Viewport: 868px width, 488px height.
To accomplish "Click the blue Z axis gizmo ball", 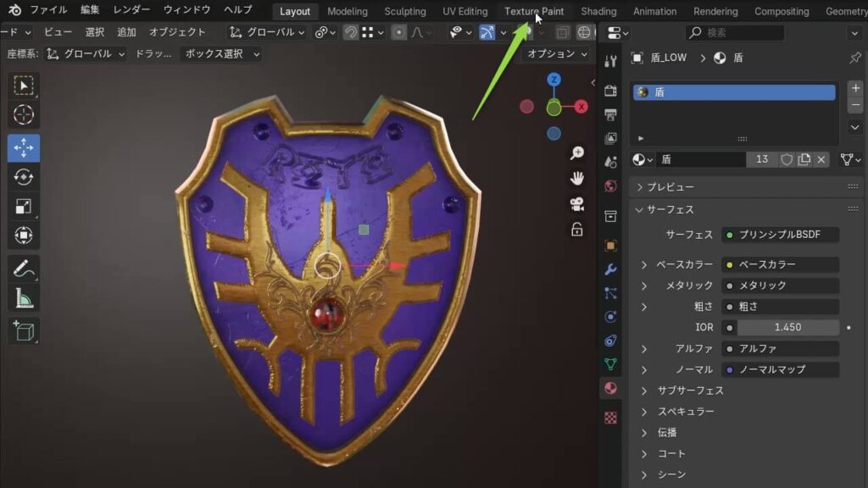I will (x=554, y=80).
